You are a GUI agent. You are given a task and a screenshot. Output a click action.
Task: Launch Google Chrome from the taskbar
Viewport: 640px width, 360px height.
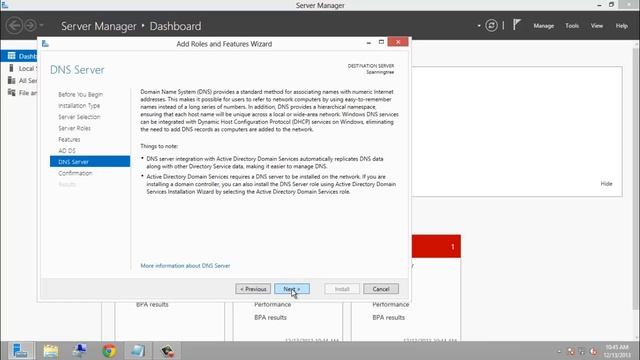tap(109, 351)
